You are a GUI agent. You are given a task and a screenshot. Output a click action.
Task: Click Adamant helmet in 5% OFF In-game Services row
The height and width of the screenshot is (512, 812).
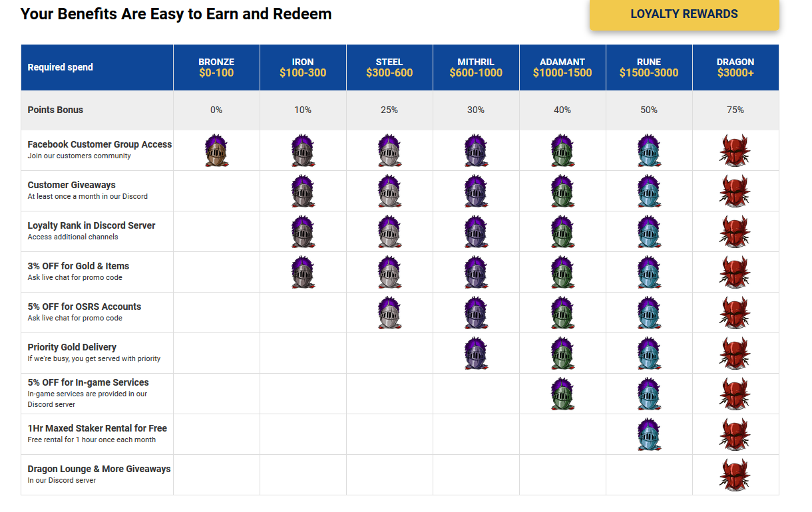562,394
